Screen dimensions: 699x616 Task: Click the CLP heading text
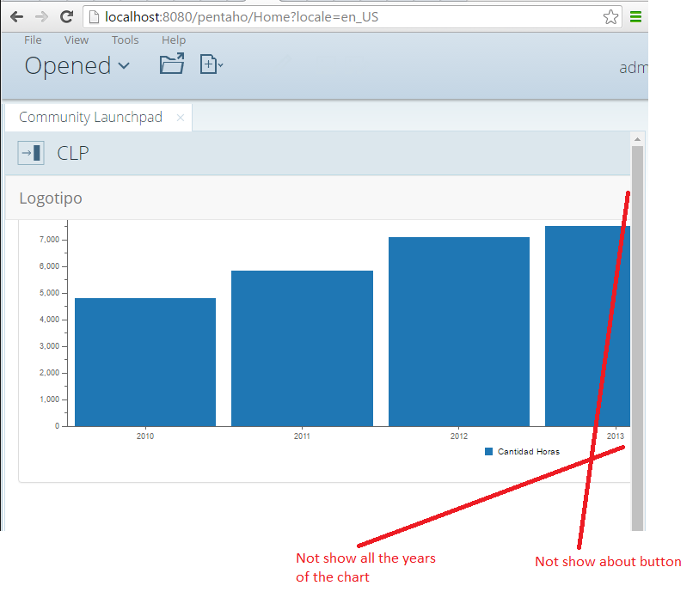[x=73, y=153]
